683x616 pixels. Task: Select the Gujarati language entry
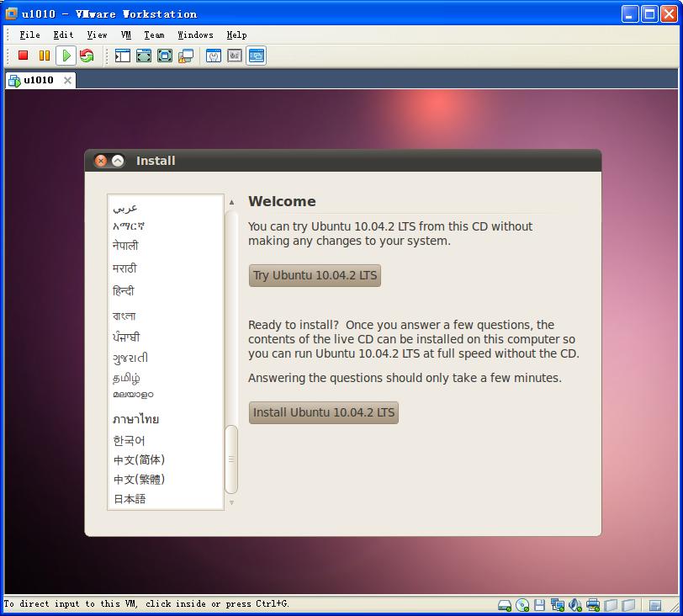[x=166, y=358]
